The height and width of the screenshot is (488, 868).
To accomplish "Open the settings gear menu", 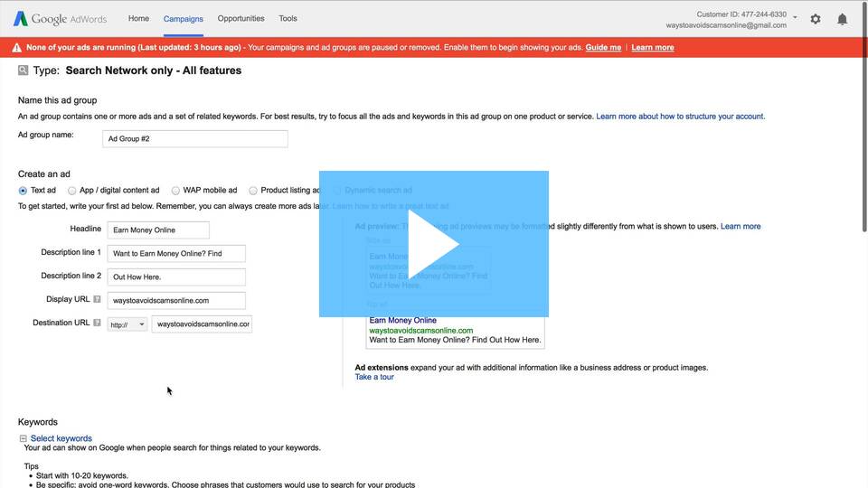I will 816,19.
